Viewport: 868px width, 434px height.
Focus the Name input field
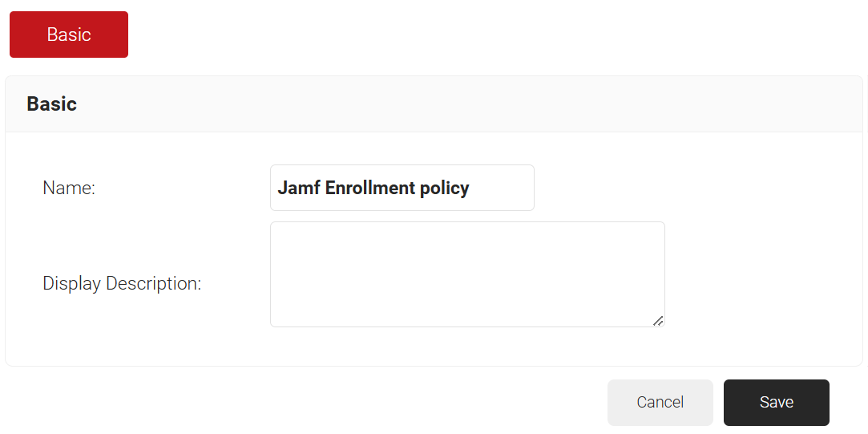pos(402,188)
